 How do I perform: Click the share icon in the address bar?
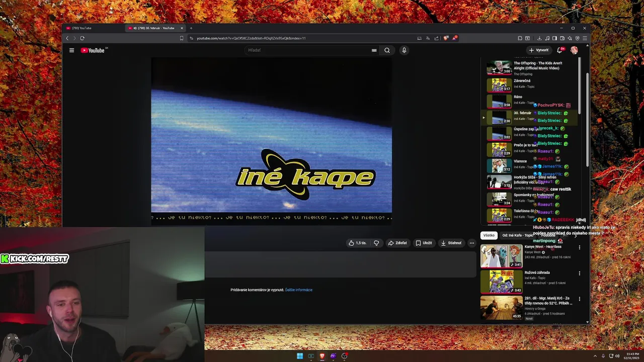click(436, 38)
